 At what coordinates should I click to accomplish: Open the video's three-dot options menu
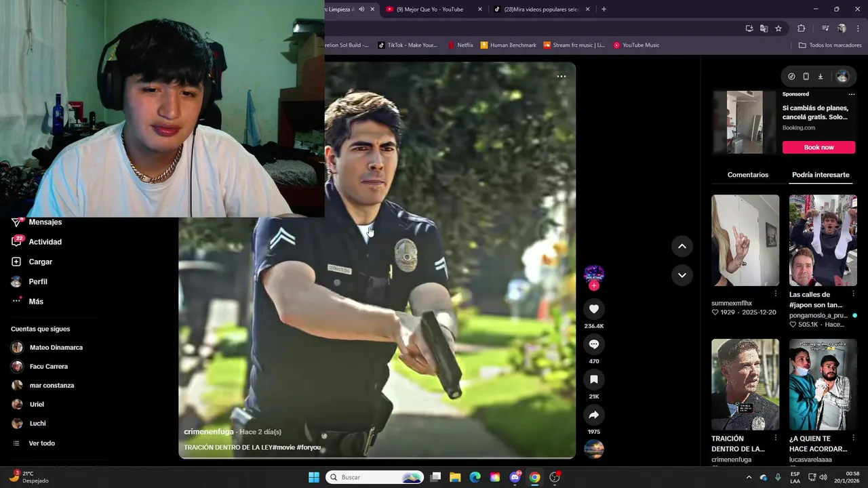[561, 77]
